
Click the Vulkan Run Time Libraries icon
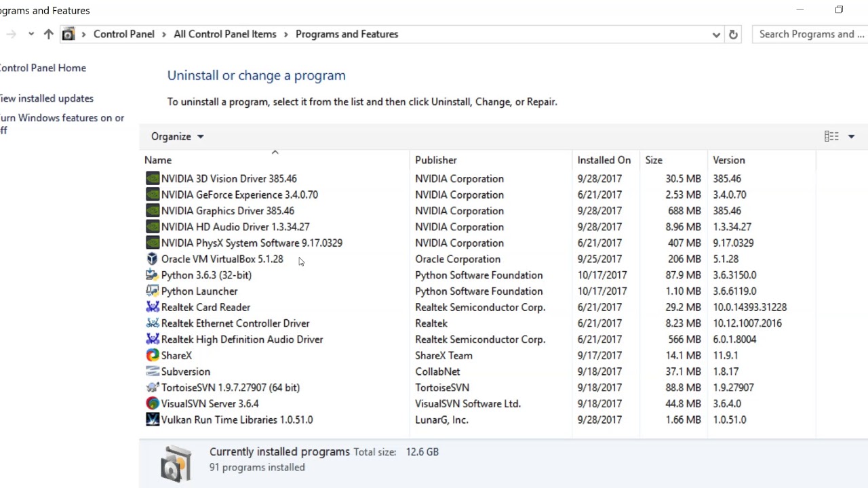pyautogui.click(x=153, y=420)
